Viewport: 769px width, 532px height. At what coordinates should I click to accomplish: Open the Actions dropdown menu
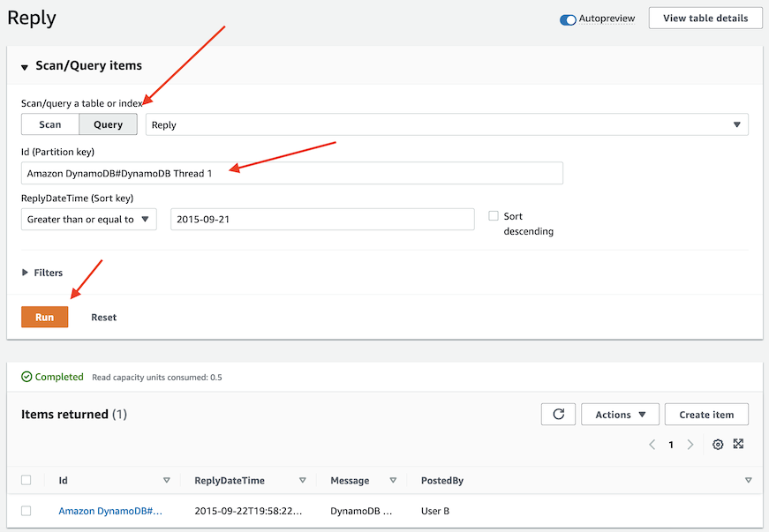pos(620,415)
